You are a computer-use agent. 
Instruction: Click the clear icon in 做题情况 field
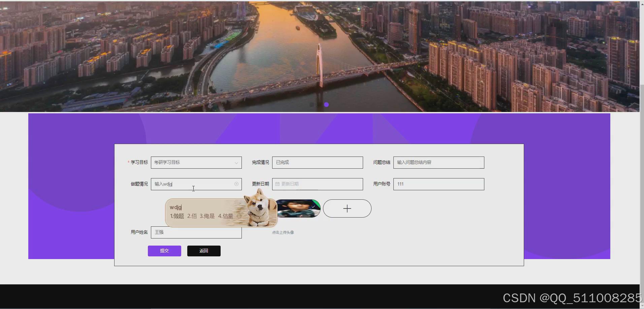pyautogui.click(x=236, y=184)
